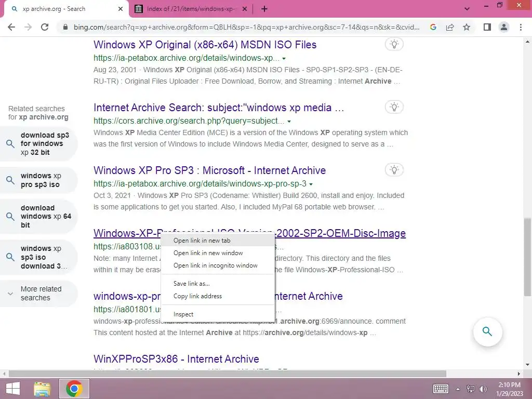The image size is (532, 399).
Task: Open the taskbar clock showing 2:10 PM
Action: 510,389
